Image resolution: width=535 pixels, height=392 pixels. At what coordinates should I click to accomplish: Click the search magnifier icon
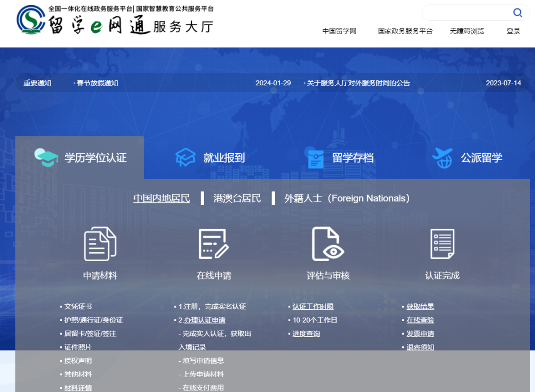coord(517,12)
